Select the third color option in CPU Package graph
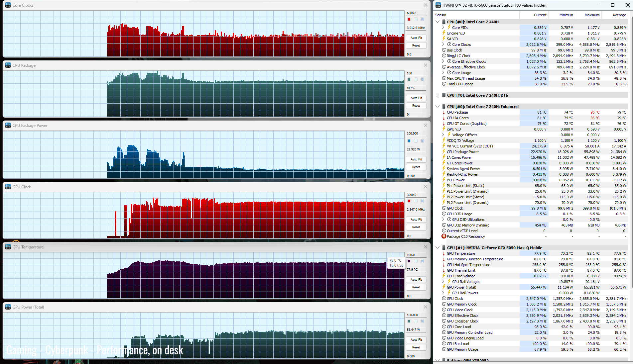 [422, 79]
